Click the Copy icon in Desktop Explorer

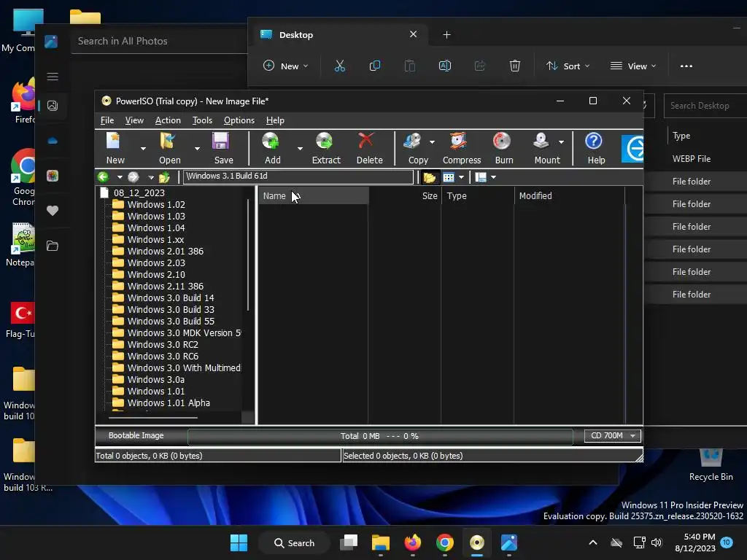pos(375,66)
